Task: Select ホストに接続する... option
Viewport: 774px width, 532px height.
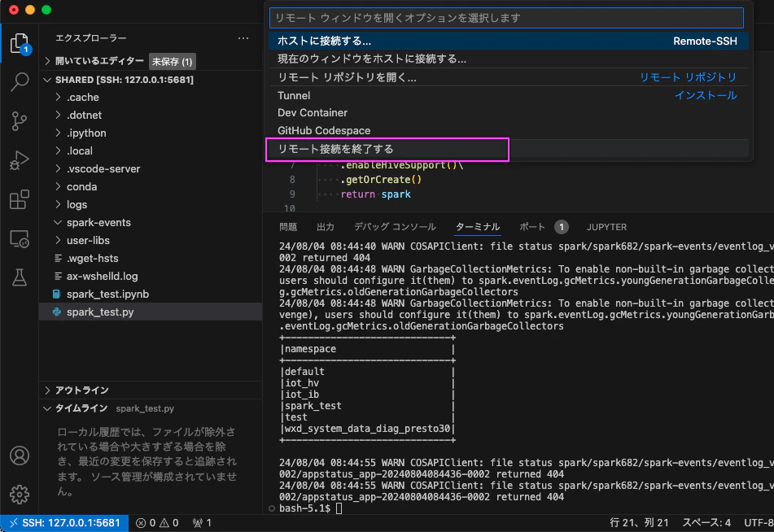Action: pos(509,41)
